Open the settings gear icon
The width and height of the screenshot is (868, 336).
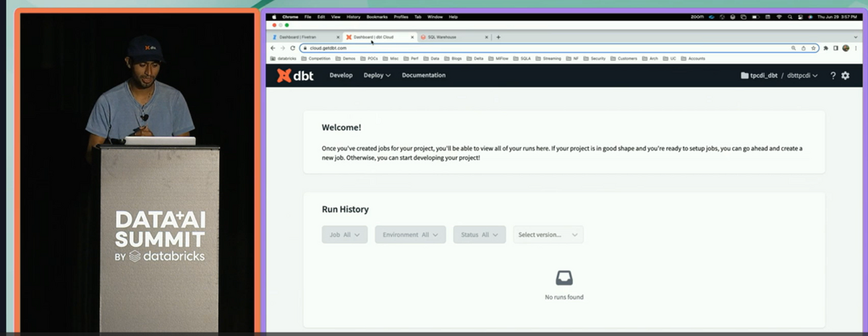tap(845, 75)
